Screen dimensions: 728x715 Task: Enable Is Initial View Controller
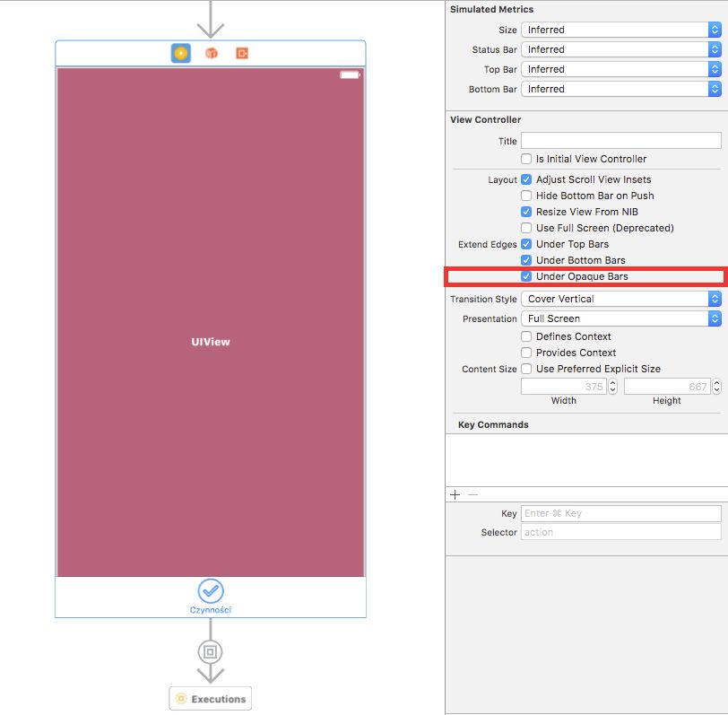pos(526,159)
